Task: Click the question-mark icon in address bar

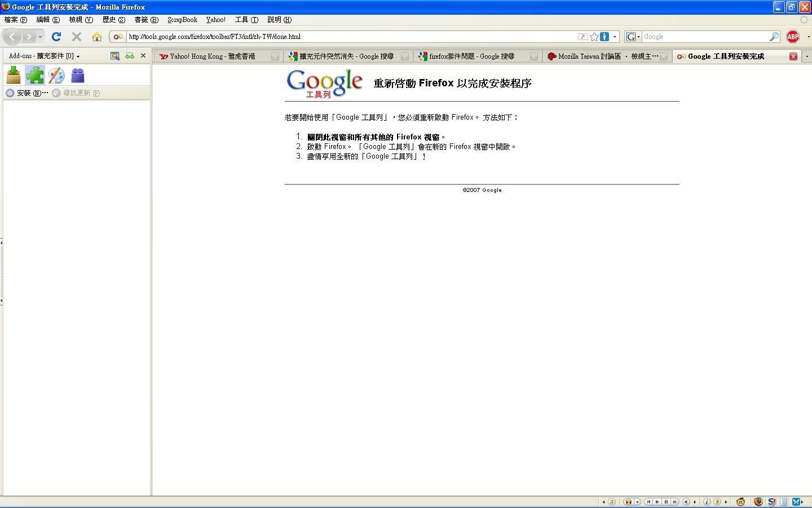Action: (583, 37)
